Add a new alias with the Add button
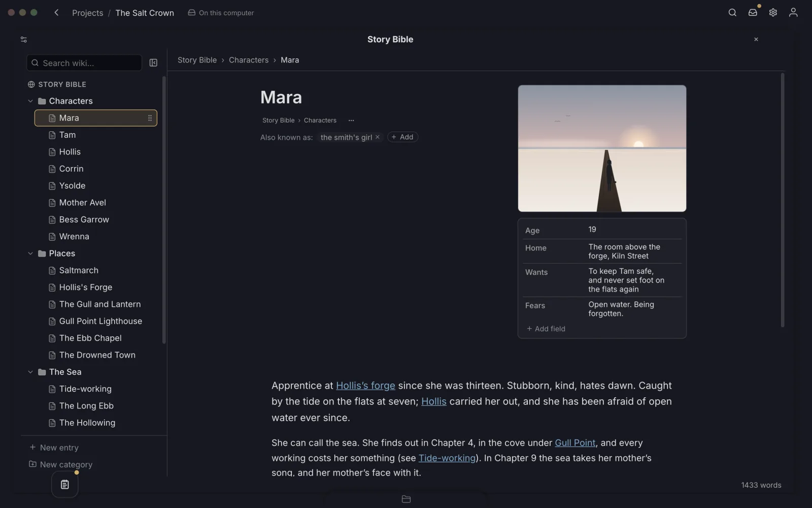The image size is (812, 508). coord(402,137)
